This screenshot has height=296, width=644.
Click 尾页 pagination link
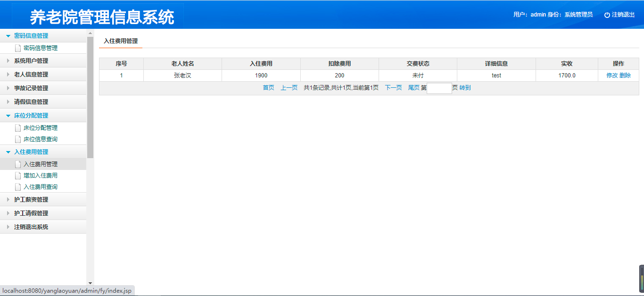point(413,88)
